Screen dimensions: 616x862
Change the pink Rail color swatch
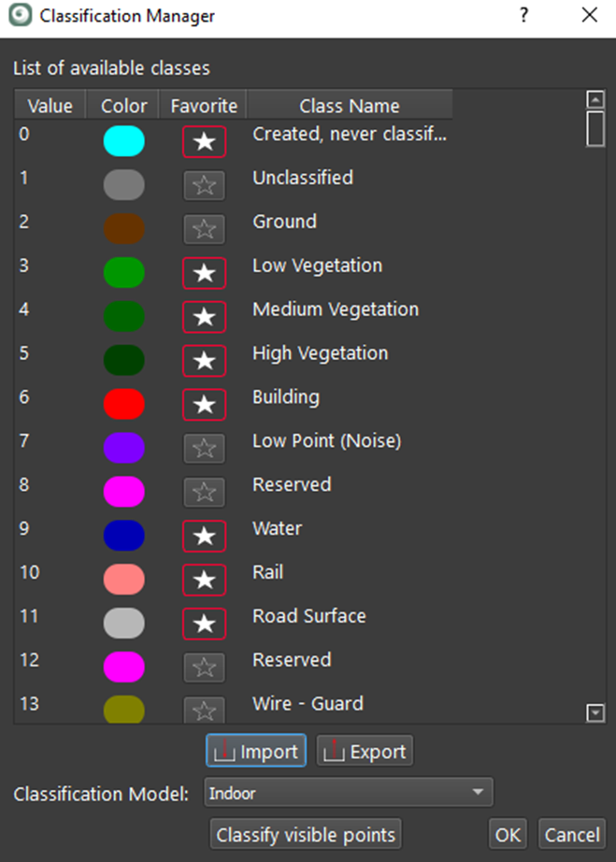coord(123,579)
